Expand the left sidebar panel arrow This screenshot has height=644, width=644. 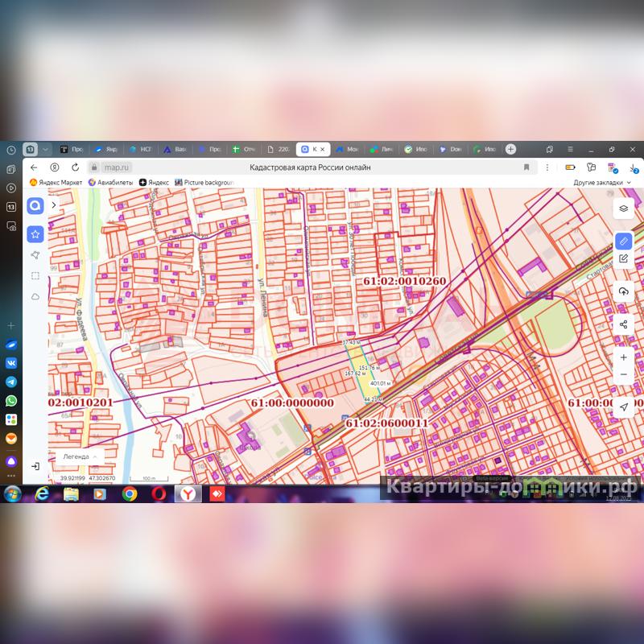pos(54,205)
